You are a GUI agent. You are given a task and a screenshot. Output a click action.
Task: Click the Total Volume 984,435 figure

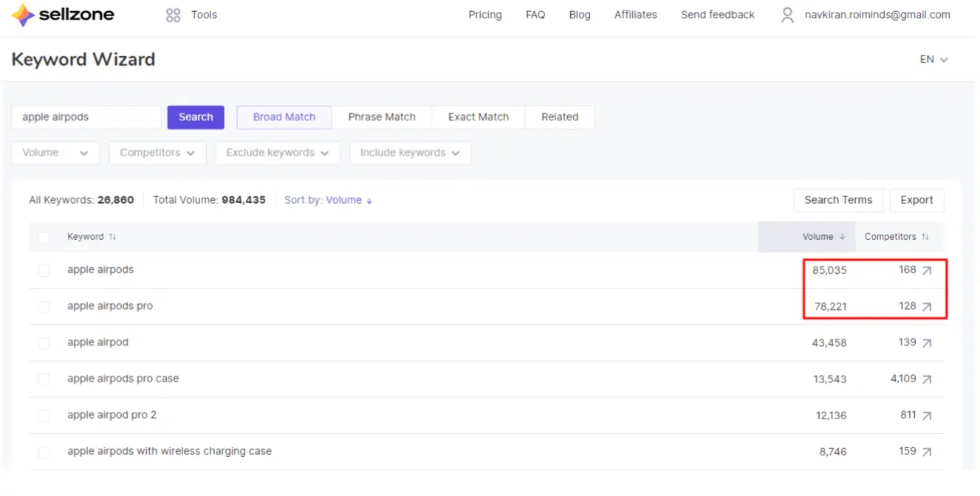pos(244,200)
